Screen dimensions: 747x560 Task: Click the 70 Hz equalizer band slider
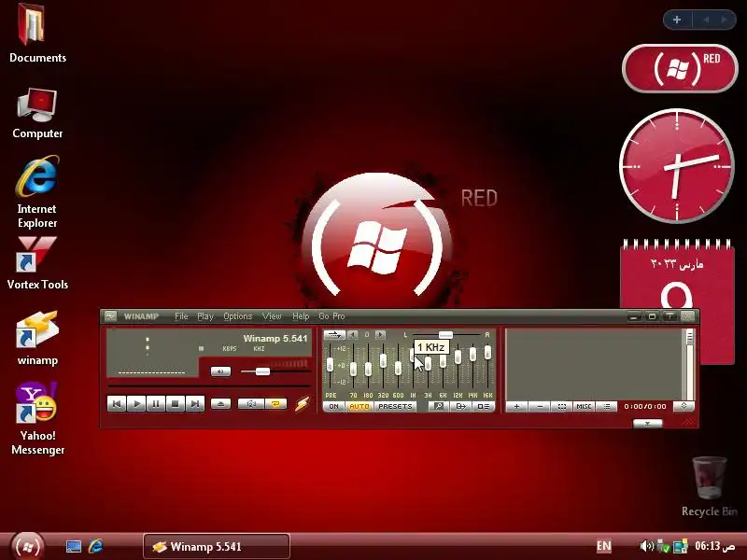[353, 369]
